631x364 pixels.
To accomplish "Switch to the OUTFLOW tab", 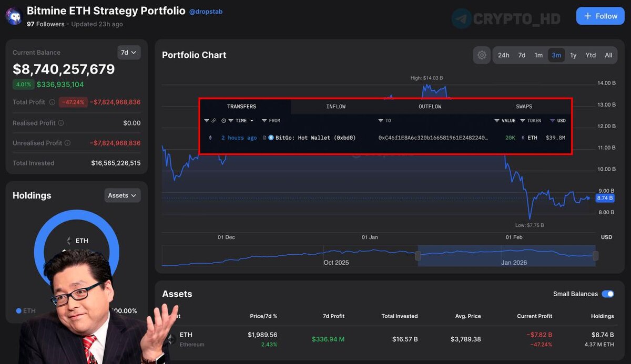I will coord(430,107).
